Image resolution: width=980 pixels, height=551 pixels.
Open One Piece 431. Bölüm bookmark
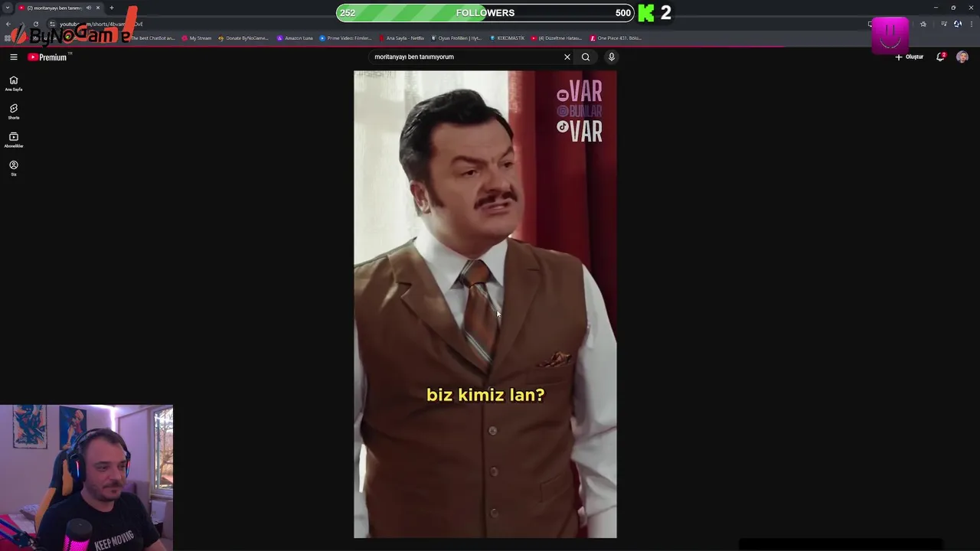(x=616, y=37)
